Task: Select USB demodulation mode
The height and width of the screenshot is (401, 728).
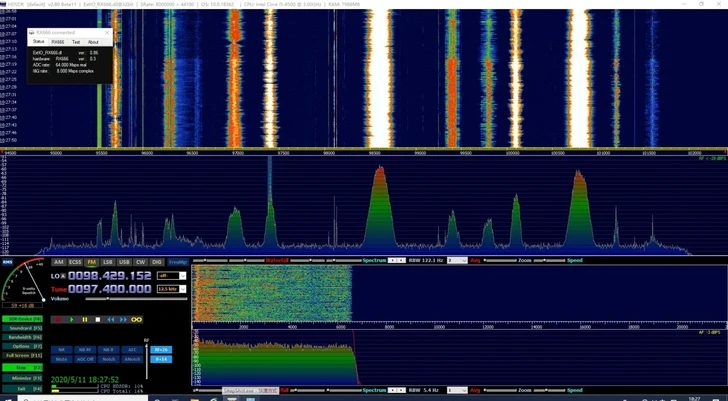Action: coord(124,262)
